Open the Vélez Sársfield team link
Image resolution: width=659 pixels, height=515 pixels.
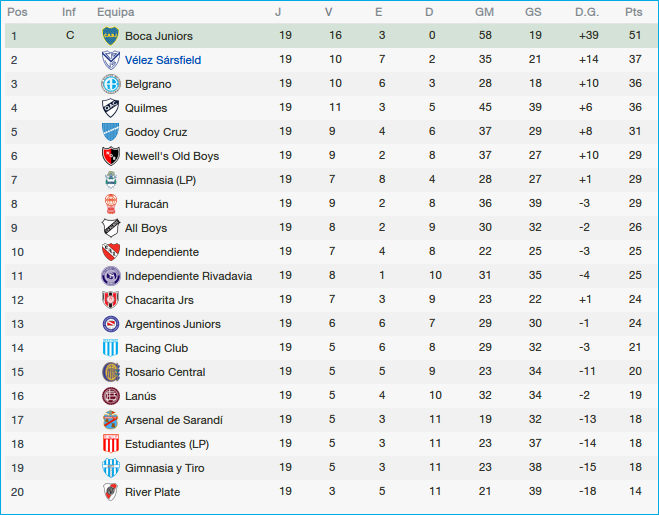pyautogui.click(x=162, y=60)
